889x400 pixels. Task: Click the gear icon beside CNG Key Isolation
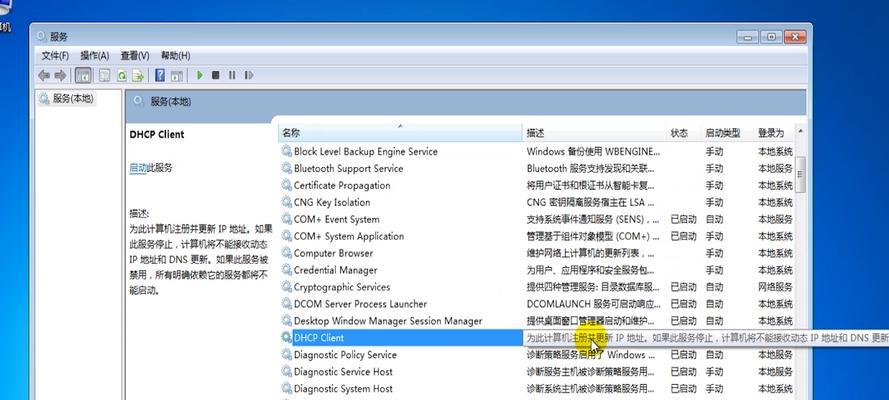point(287,202)
